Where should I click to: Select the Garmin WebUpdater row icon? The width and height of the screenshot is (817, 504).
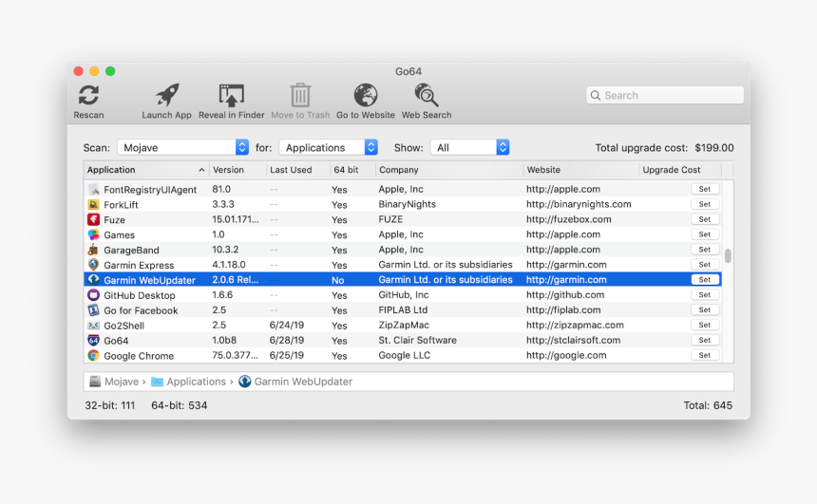pos(93,280)
